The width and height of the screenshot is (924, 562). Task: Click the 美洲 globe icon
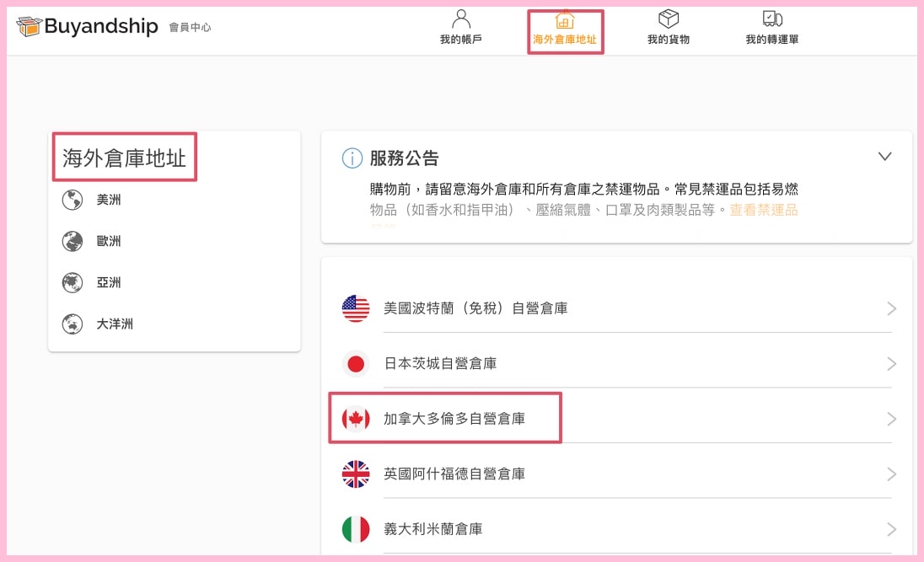click(x=72, y=201)
